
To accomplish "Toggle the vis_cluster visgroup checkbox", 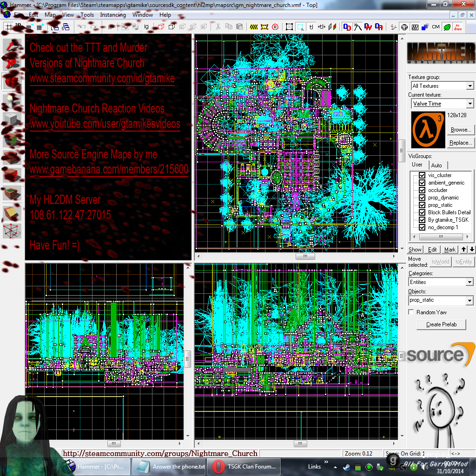I will click(422, 175).
